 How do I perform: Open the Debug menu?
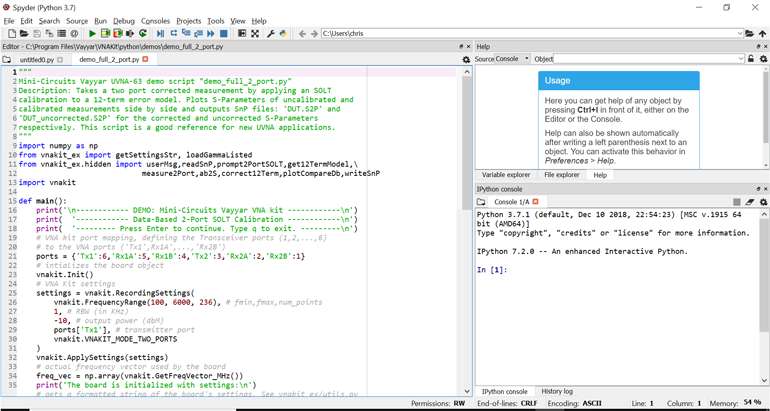[x=124, y=20]
